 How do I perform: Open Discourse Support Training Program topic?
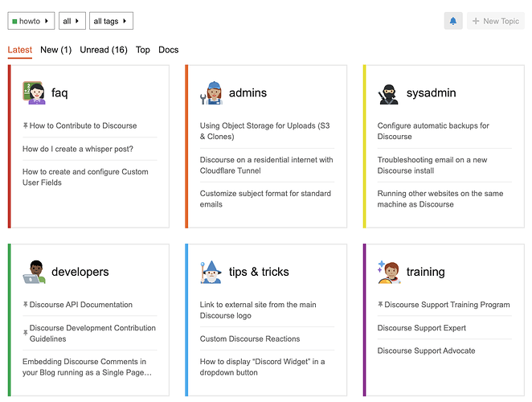click(x=447, y=305)
